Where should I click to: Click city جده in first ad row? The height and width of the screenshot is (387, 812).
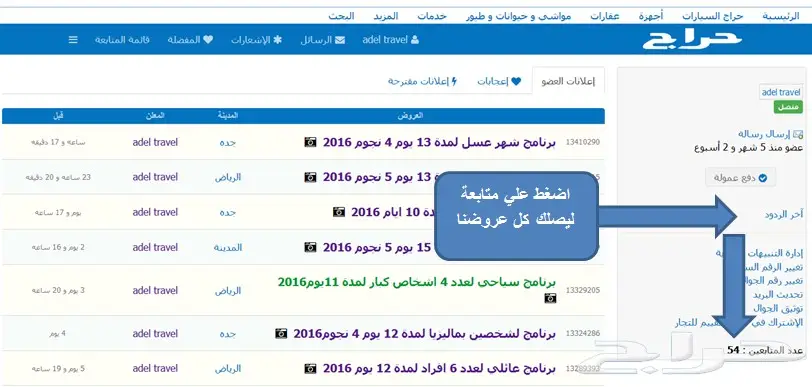228,142
